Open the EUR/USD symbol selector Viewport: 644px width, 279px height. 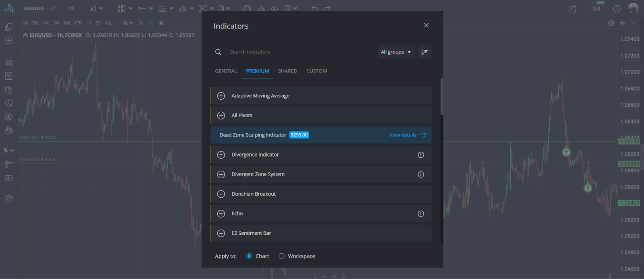pyautogui.click(x=34, y=8)
